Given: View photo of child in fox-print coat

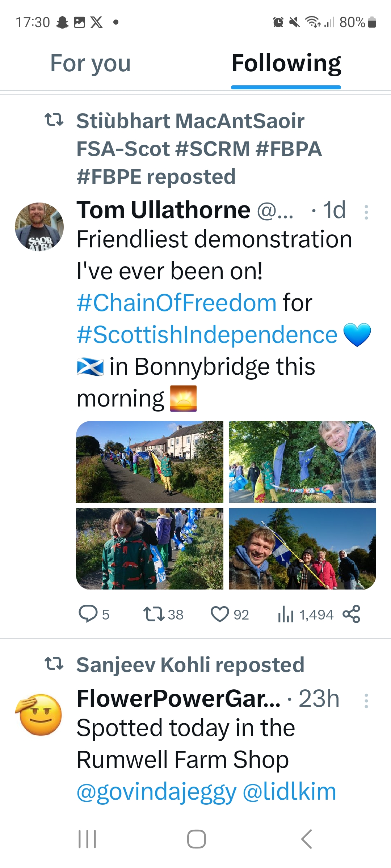Looking at the screenshot, I should coord(150,549).
